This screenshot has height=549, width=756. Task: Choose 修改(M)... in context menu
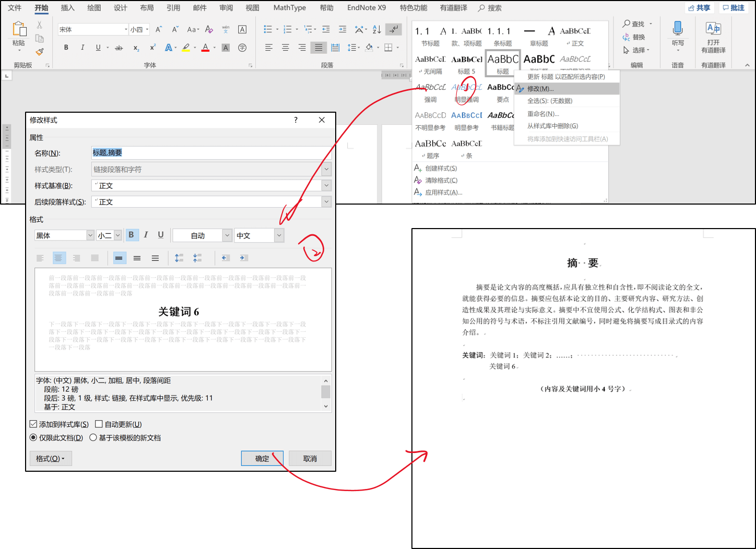click(x=567, y=89)
